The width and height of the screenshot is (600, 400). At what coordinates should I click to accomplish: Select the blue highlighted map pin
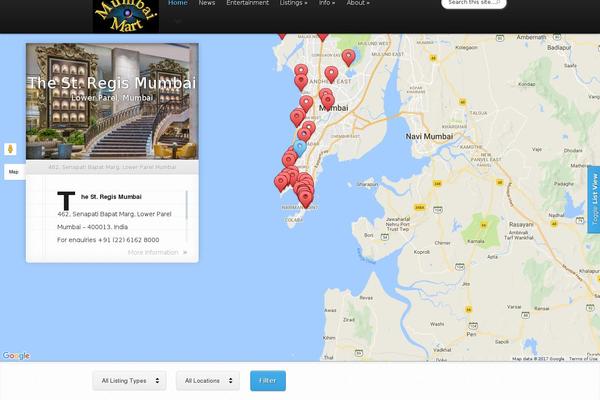tap(300, 148)
